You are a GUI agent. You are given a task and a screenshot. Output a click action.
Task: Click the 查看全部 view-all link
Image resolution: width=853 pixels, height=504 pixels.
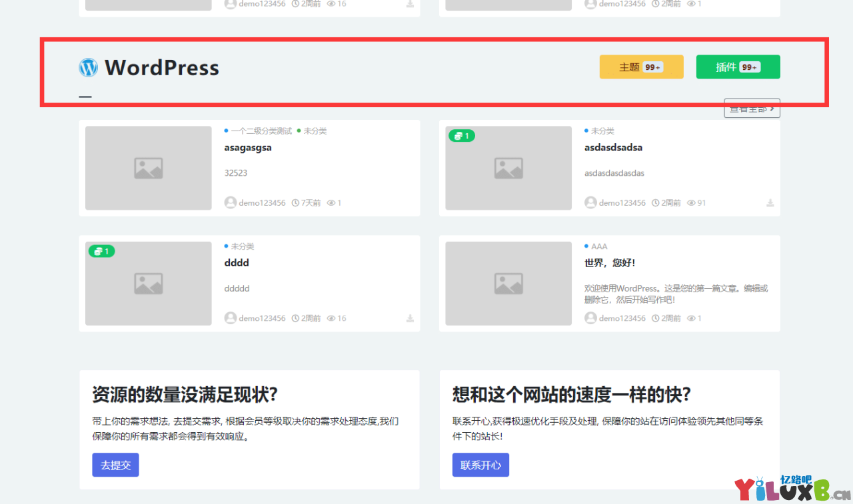point(752,109)
